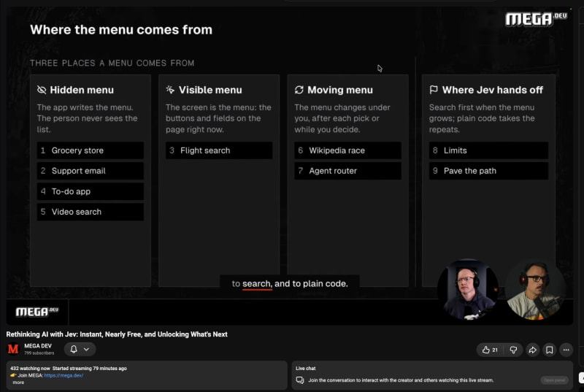Viewport: 584px width, 392px height.
Task: Like the video with thumbs-up icon
Action: [485, 350]
